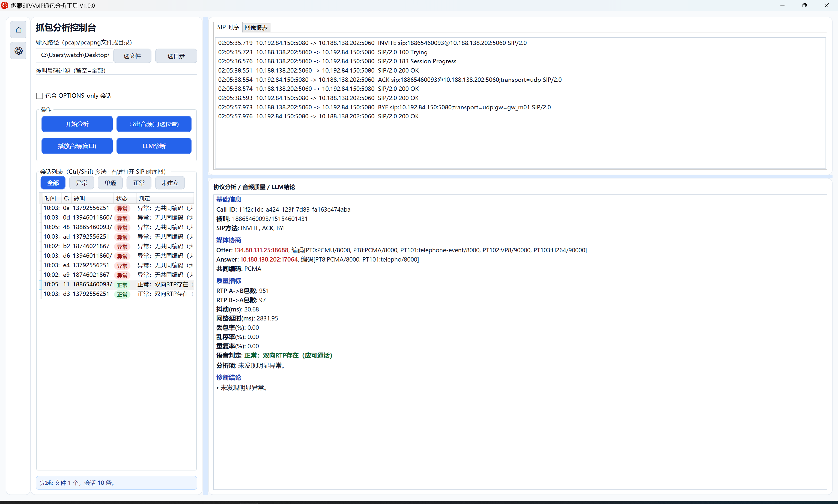Select the SIP 时序 tab

(228, 27)
